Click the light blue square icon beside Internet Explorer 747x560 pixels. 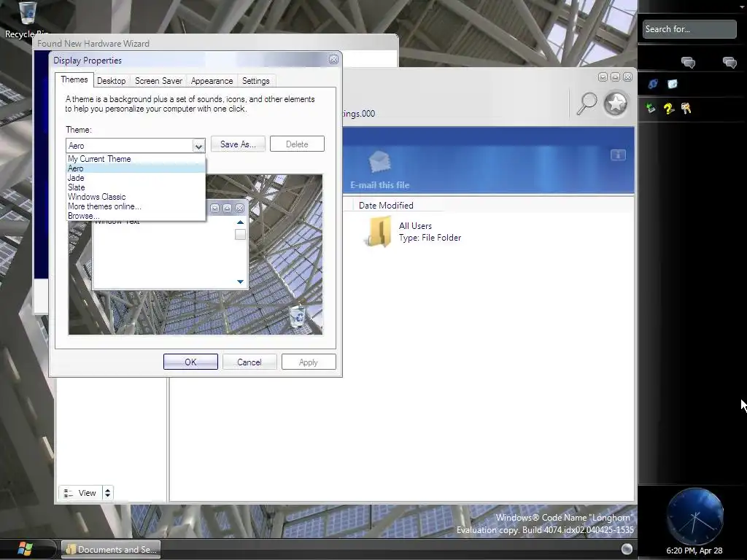(x=672, y=85)
